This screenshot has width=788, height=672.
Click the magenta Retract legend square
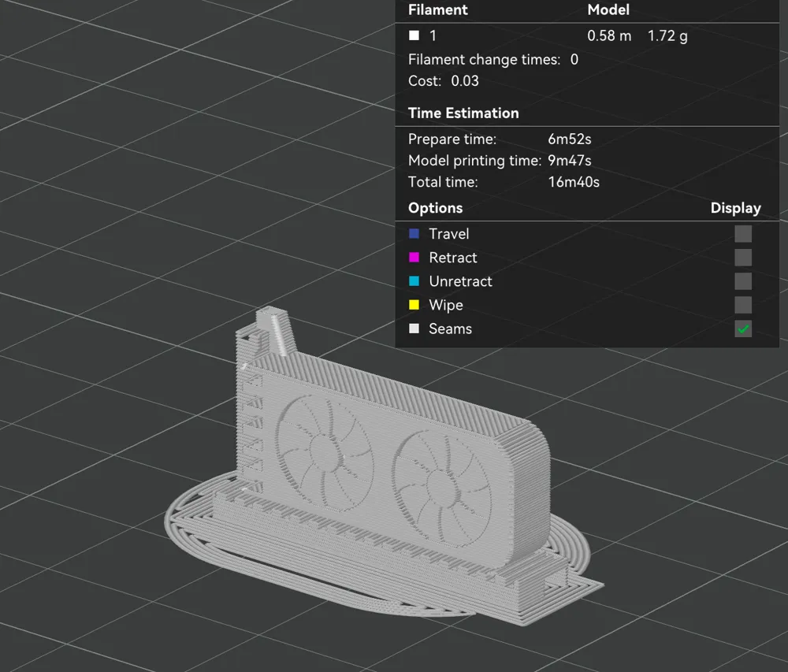click(414, 257)
